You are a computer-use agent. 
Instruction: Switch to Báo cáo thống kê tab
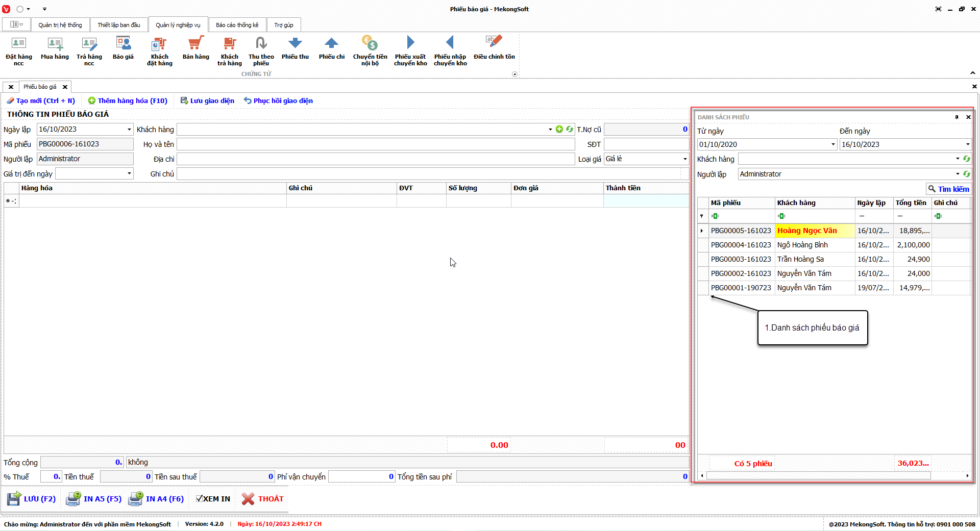click(237, 25)
